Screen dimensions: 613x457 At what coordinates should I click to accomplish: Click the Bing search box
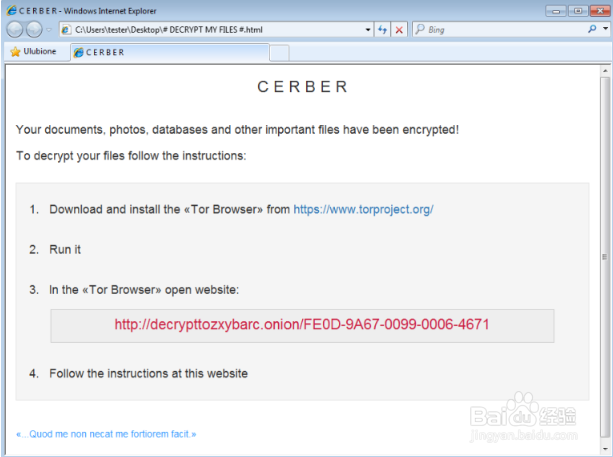[500, 30]
